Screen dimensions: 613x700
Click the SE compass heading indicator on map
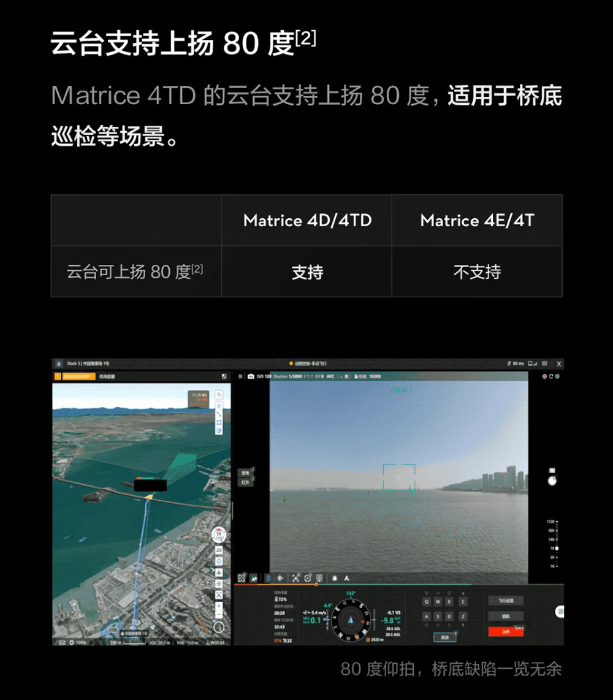click(219, 535)
